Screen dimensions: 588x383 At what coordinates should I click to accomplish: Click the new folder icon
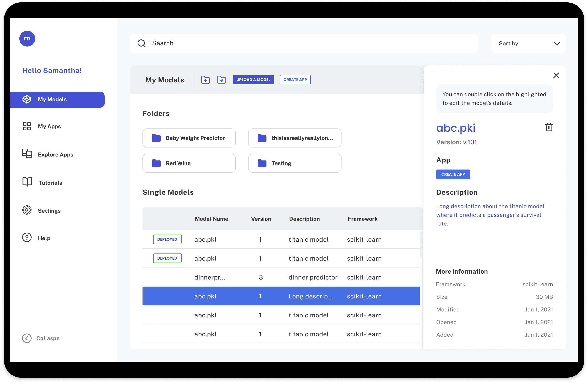(205, 80)
